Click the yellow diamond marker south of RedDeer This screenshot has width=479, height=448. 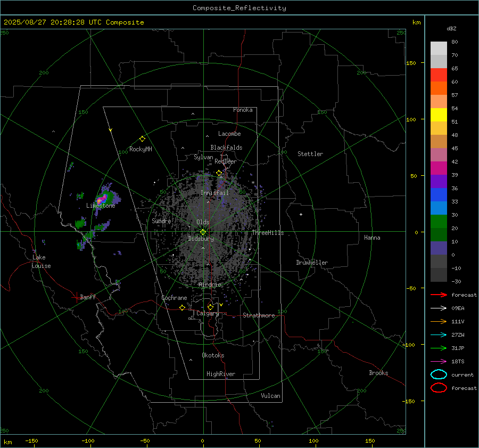coord(219,173)
